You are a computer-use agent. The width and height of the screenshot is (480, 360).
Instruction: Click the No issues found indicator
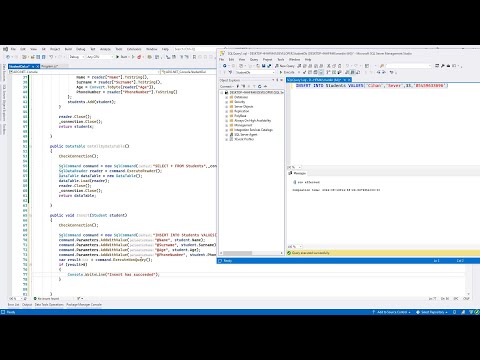46,299
